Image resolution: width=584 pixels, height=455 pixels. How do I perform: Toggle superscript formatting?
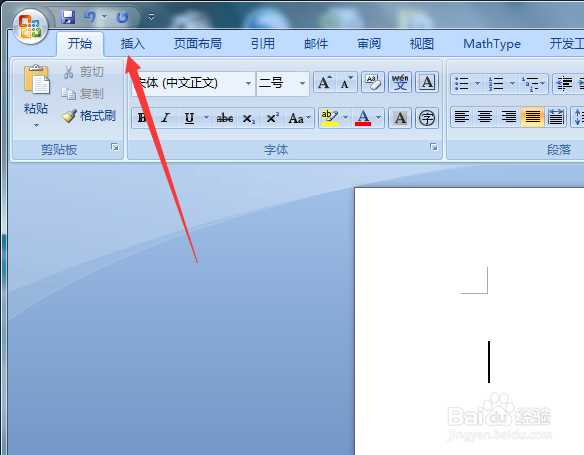click(x=273, y=118)
